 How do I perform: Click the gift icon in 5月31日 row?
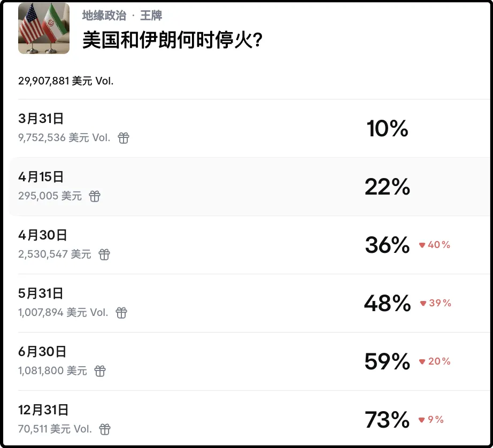point(121,313)
